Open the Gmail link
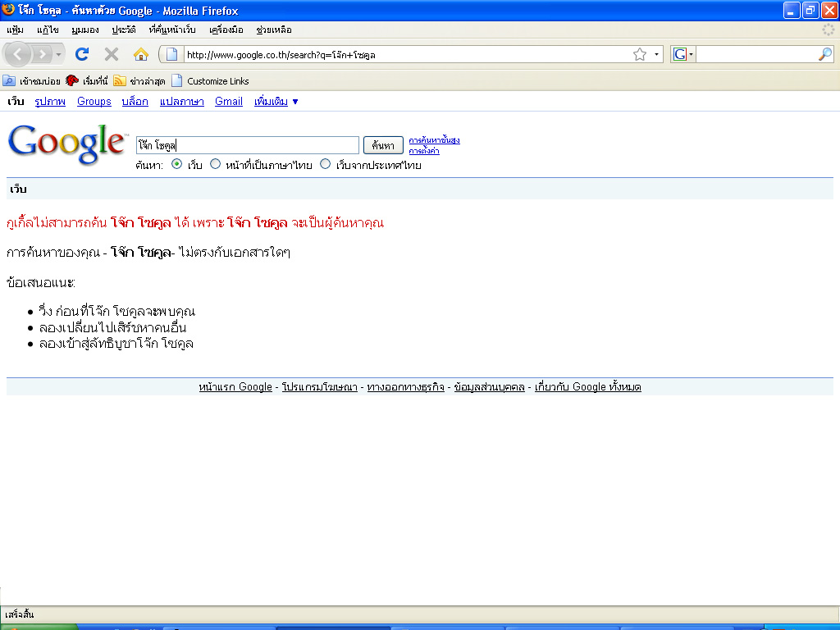Viewport: 840px width, 630px height. click(x=229, y=101)
